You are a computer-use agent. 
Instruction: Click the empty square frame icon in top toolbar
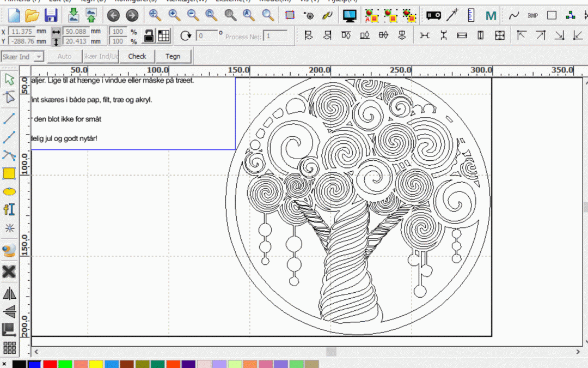coord(552,15)
